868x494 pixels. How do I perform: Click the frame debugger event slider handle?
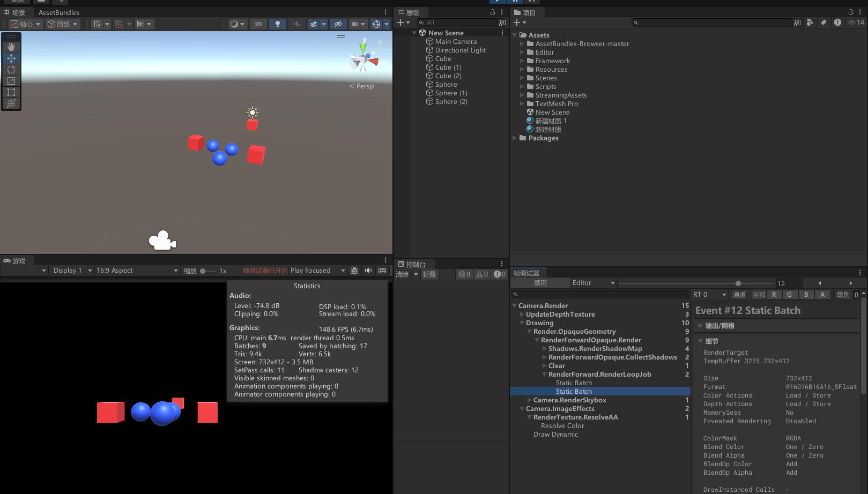738,283
